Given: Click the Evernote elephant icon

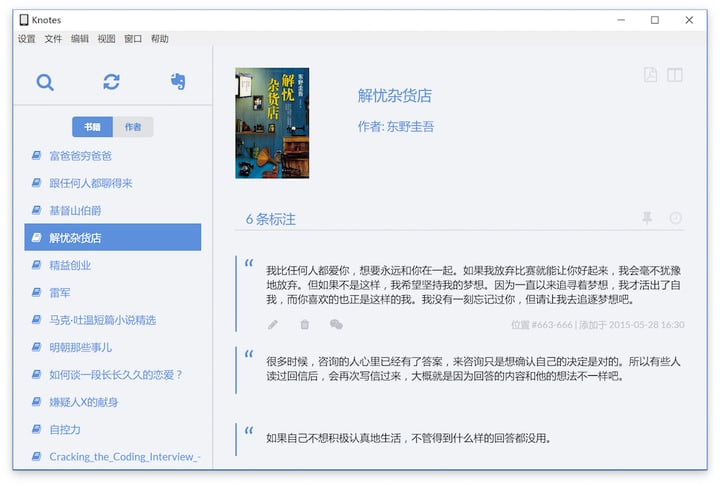Looking at the screenshot, I should click(x=178, y=81).
